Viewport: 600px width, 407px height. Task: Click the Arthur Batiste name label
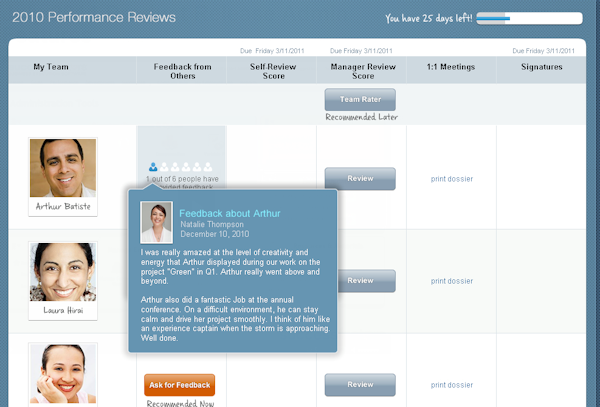(63, 207)
